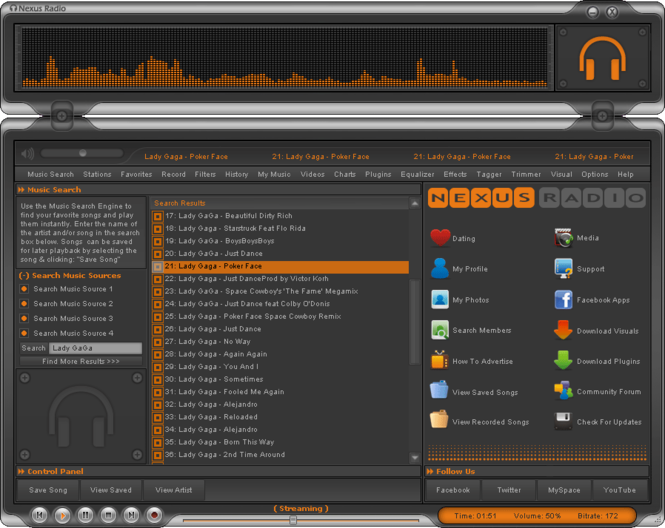Open My Profile icon
Image resolution: width=665 pixels, height=528 pixels.
click(440, 268)
